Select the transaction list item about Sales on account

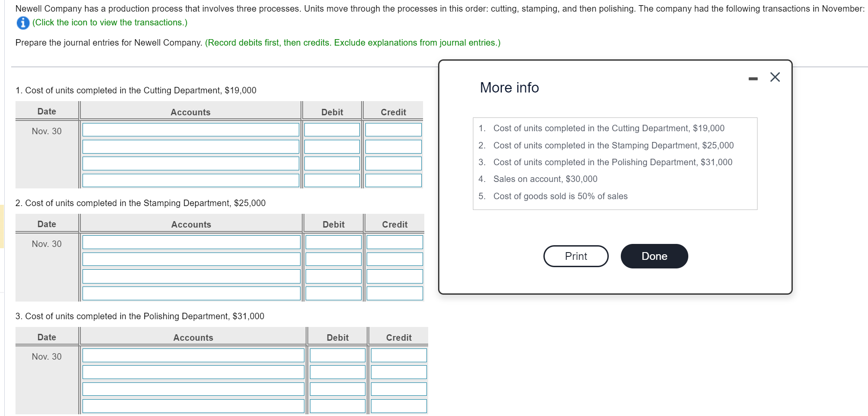pos(545,179)
